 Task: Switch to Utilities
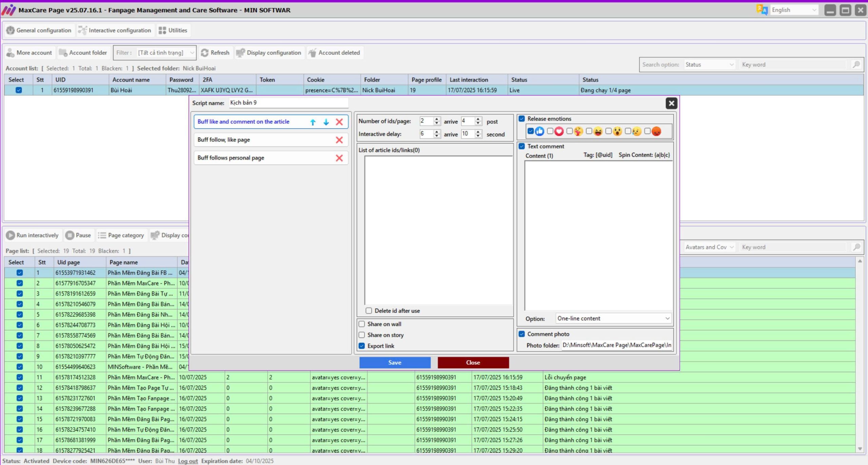tap(173, 30)
